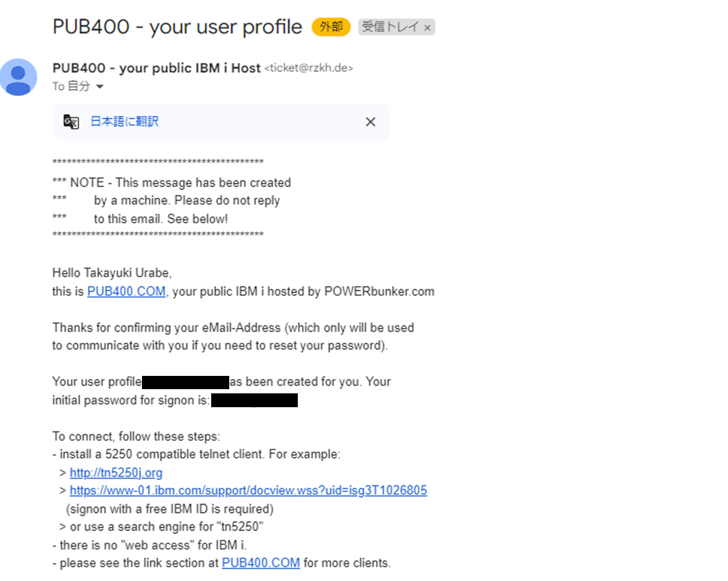Click the Google Translate icon in the banner
Viewport: 728px width, 581px height.
pyautogui.click(x=72, y=121)
